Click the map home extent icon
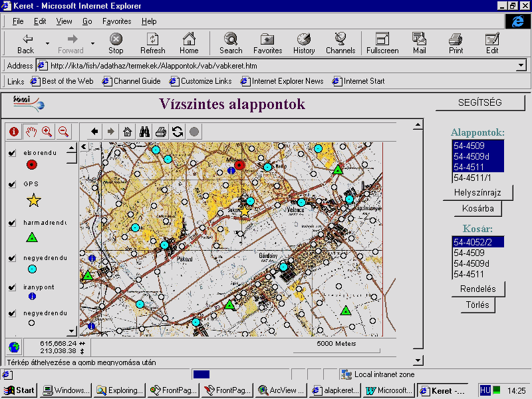The width and height of the screenshot is (532, 399). 128,132
